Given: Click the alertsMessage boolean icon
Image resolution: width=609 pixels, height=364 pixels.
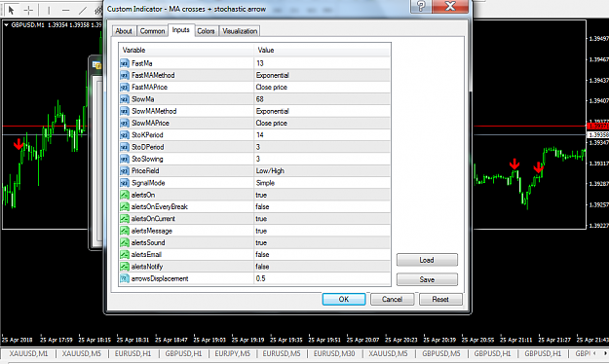Looking at the screenshot, I should 125,231.
